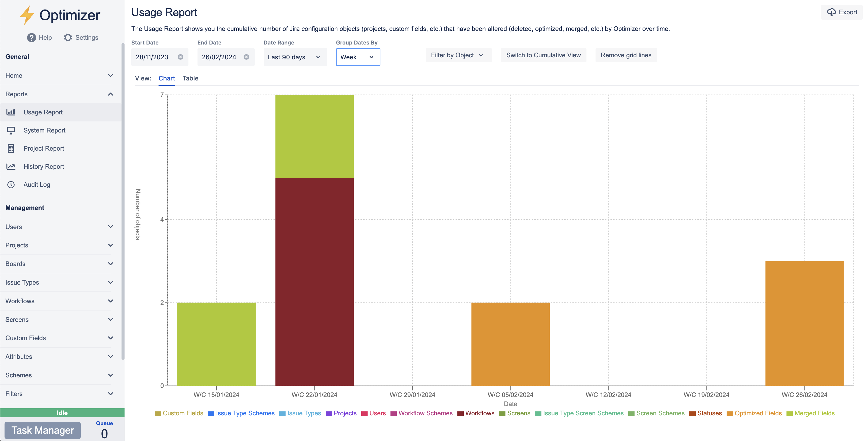Viewport: 868px width, 441px height.
Task: Click the Audit Log clock icon
Action: [x=11, y=185]
